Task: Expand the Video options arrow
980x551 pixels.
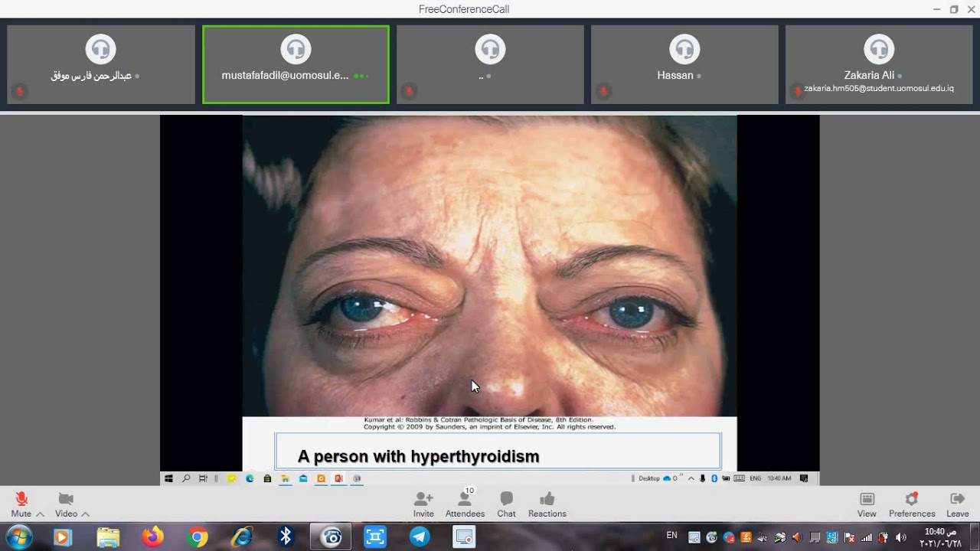Action: point(85,514)
